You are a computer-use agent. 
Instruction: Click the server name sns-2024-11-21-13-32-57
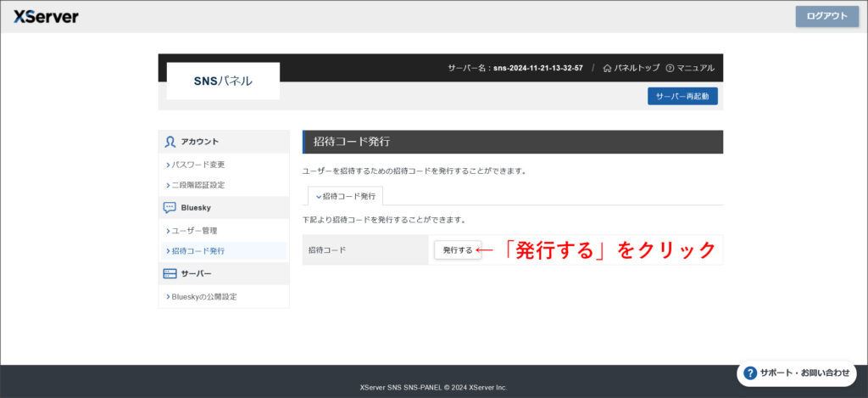tap(538, 68)
